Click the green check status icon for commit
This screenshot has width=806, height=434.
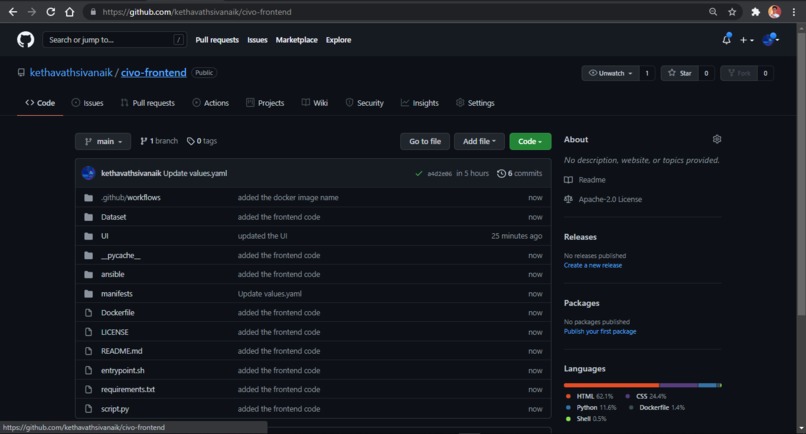pyautogui.click(x=418, y=173)
